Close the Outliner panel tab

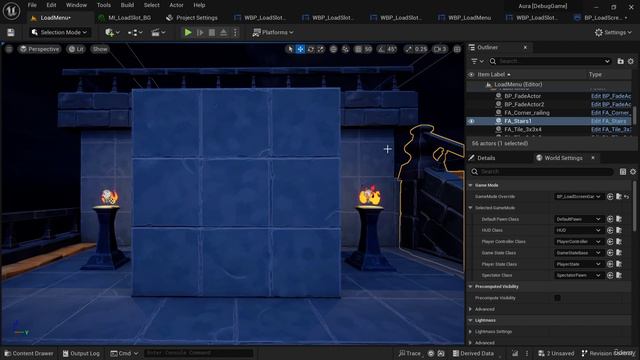525,47
